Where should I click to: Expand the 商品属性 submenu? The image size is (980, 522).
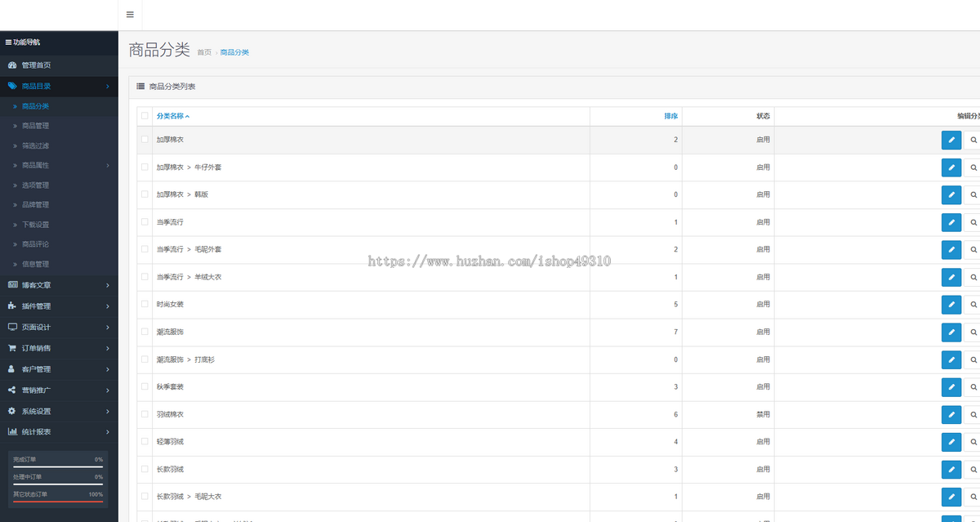pos(59,165)
